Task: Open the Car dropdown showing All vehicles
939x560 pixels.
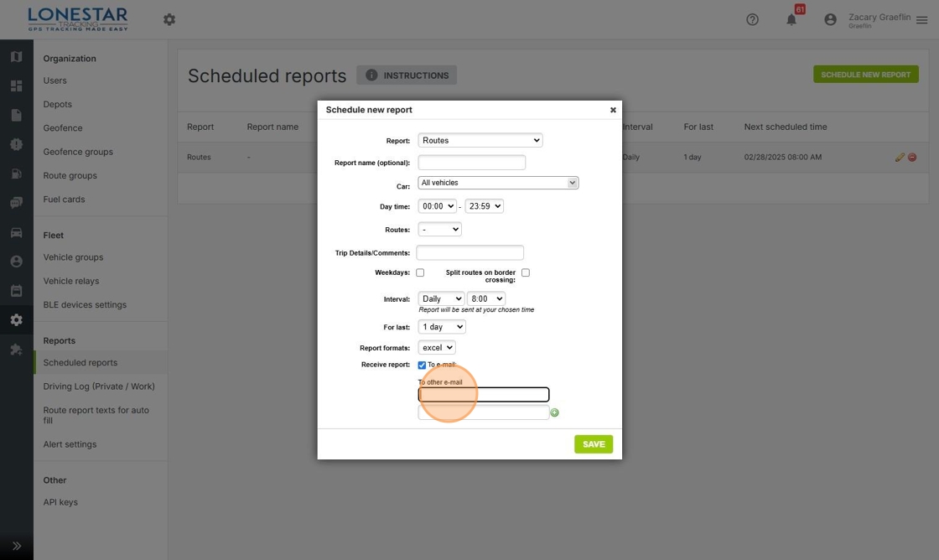Action: [x=498, y=183]
